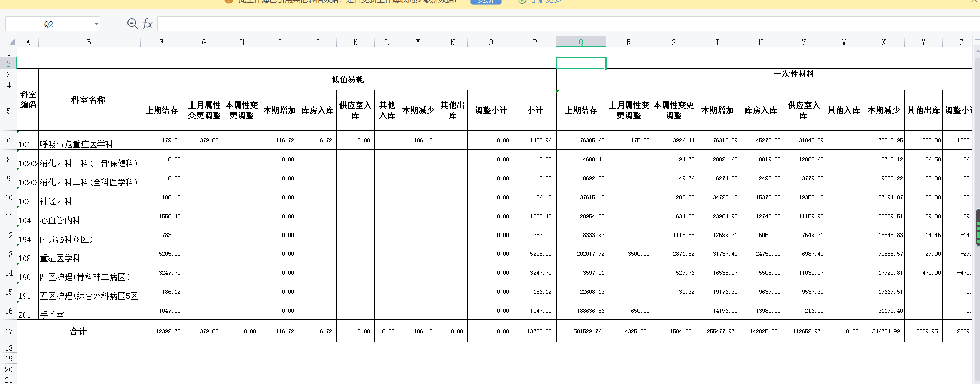Select row 6 header
The width and height of the screenshot is (980, 384).
tap(9, 140)
